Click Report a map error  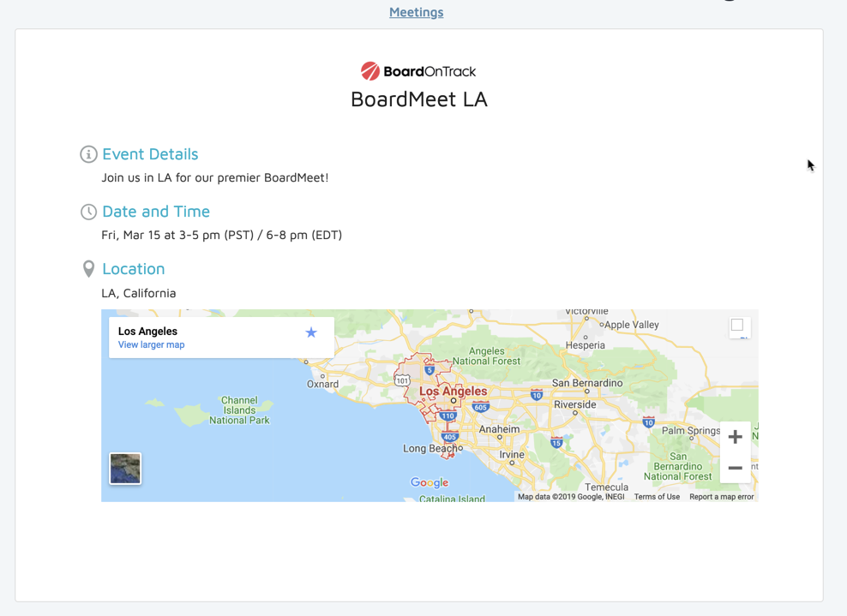click(721, 497)
